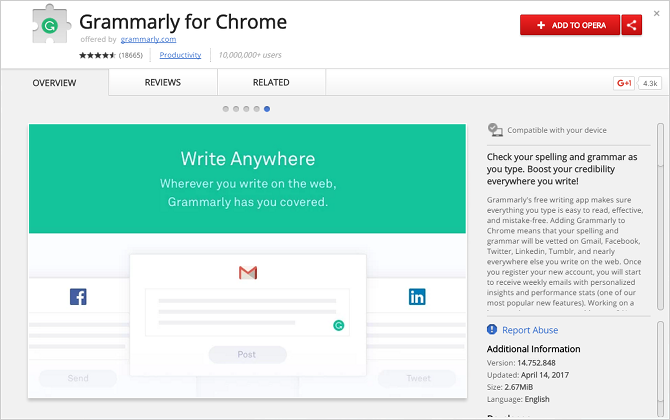Click the share icon button
Screen dimensions: 670x420
click(x=632, y=25)
